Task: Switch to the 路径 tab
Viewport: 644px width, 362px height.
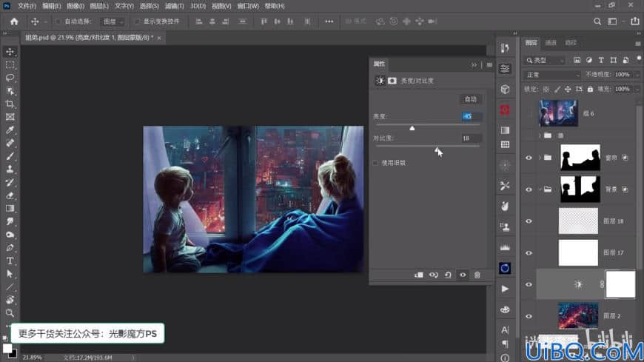Action: pyautogui.click(x=571, y=43)
